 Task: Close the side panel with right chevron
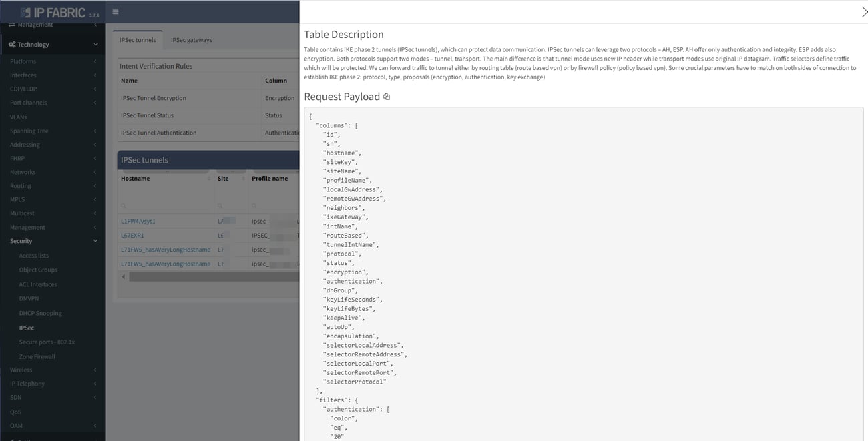[864, 12]
